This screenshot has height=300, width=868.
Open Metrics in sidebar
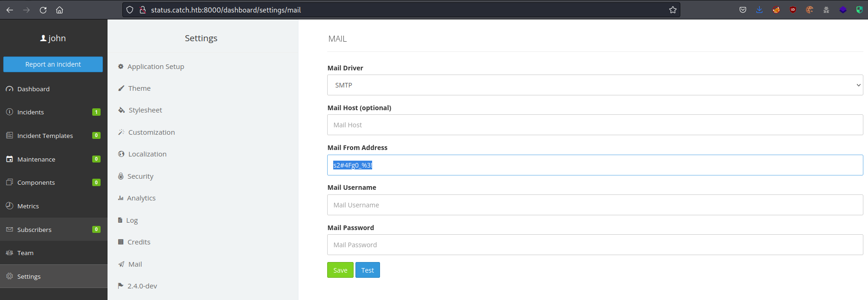pos(54,206)
